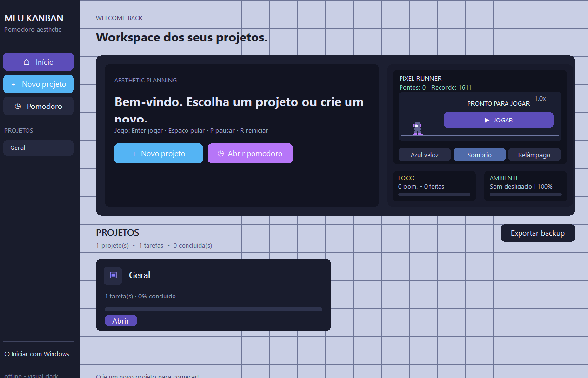The image size is (588, 378).
Task: Click the '0 pom. • 0 feitas' text
Action: 421,186
